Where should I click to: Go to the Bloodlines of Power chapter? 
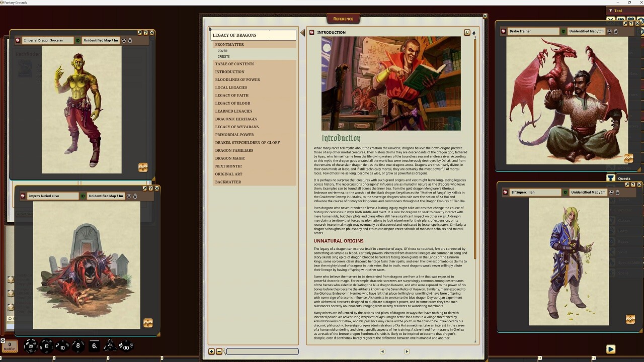click(237, 79)
